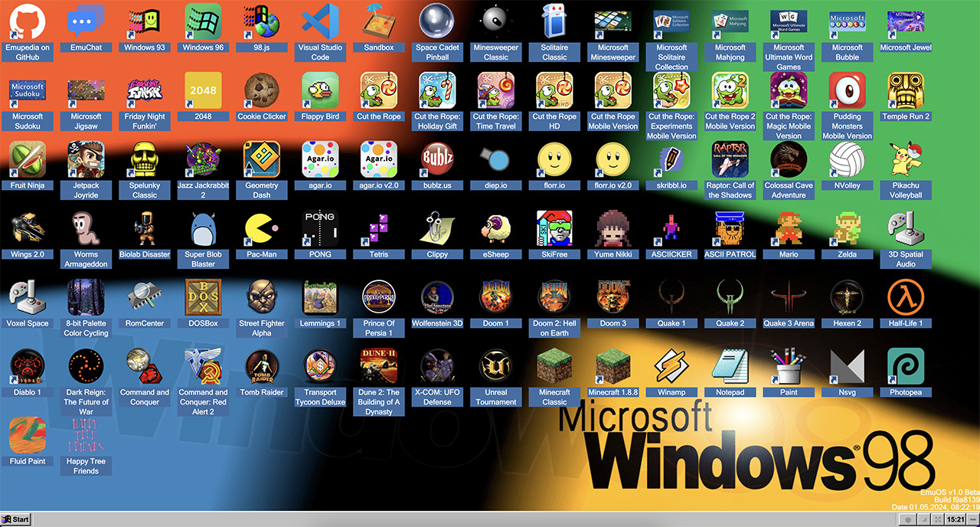
Task: Open Dune 2: The Building of A Dynasty
Action: click(x=379, y=366)
